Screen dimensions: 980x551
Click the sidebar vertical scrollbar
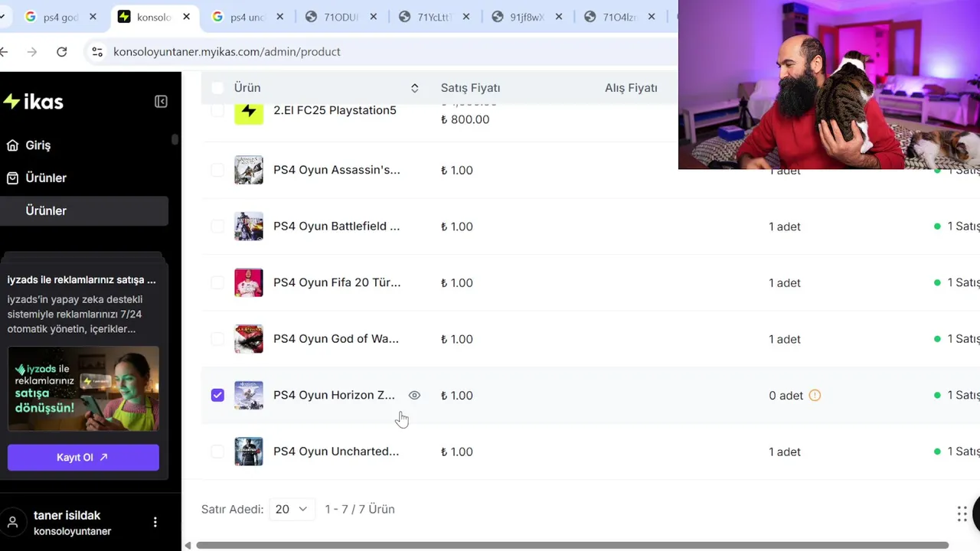point(175,140)
